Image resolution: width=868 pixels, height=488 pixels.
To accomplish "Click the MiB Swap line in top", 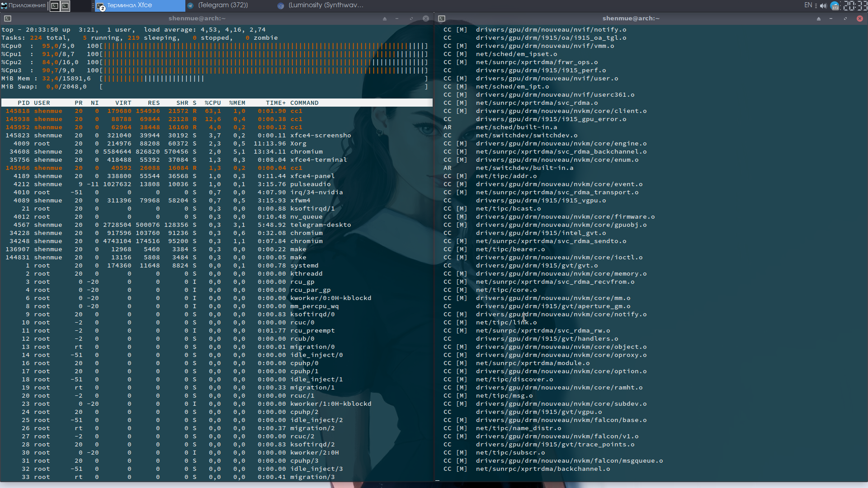I will [x=215, y=87].
